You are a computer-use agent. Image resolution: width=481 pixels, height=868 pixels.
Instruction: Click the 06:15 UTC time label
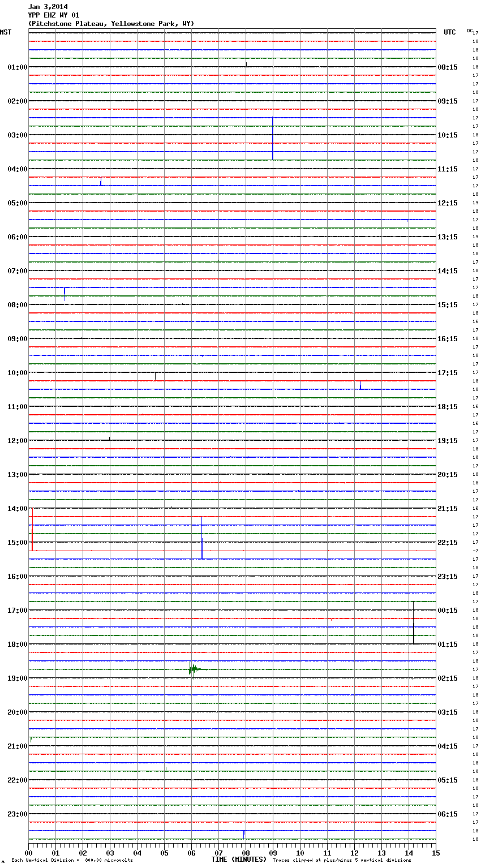pyautogui.click(x=448, y=814)
